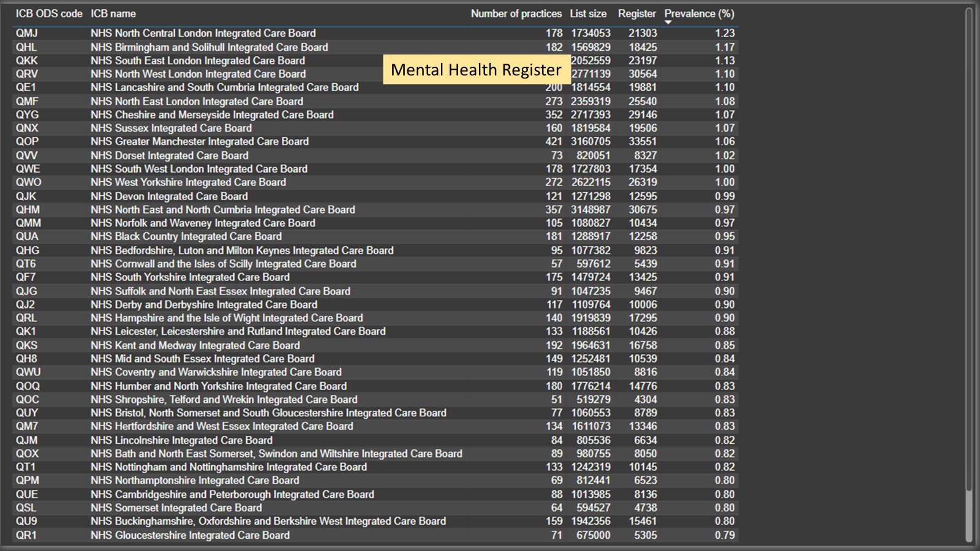Select the Mental Health Register title label
980x551 pixels.
pyautogui.click(x=476, y=70)
